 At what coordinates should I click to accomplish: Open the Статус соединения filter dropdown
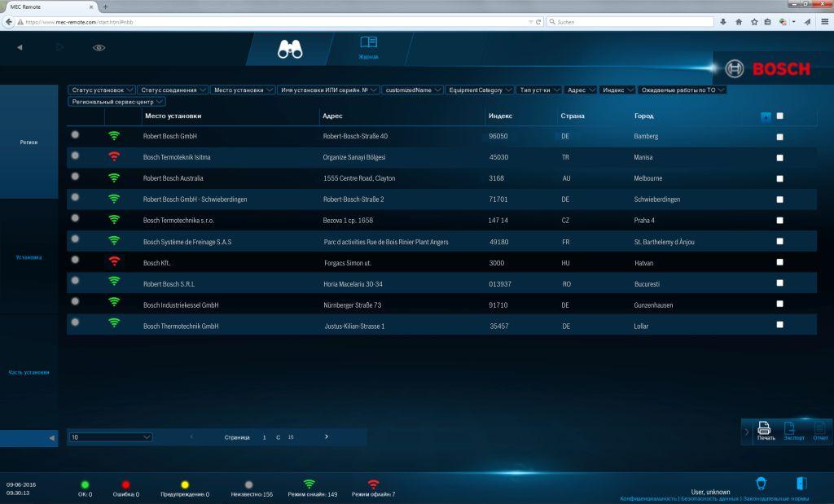click(173, 90)
